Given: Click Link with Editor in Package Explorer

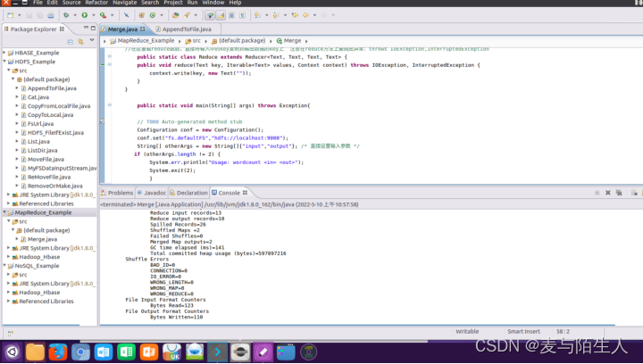Looking at the screenshot, I should [80, 41].
